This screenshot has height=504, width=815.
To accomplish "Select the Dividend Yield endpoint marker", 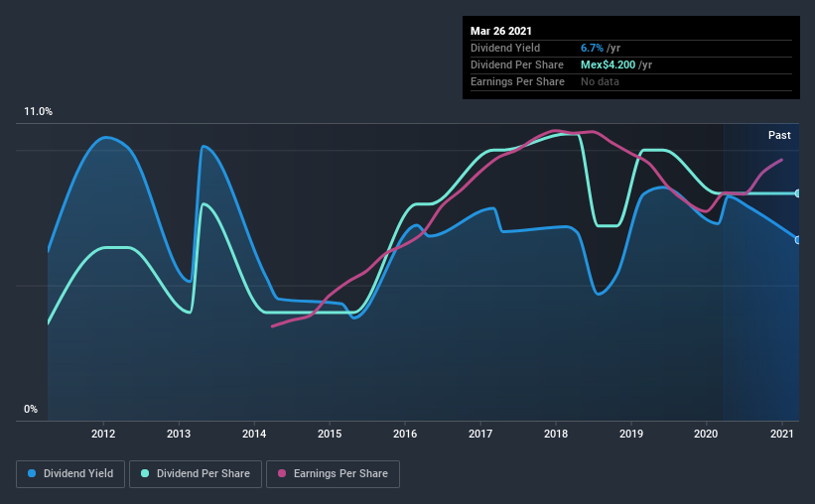I will (798, 239).
